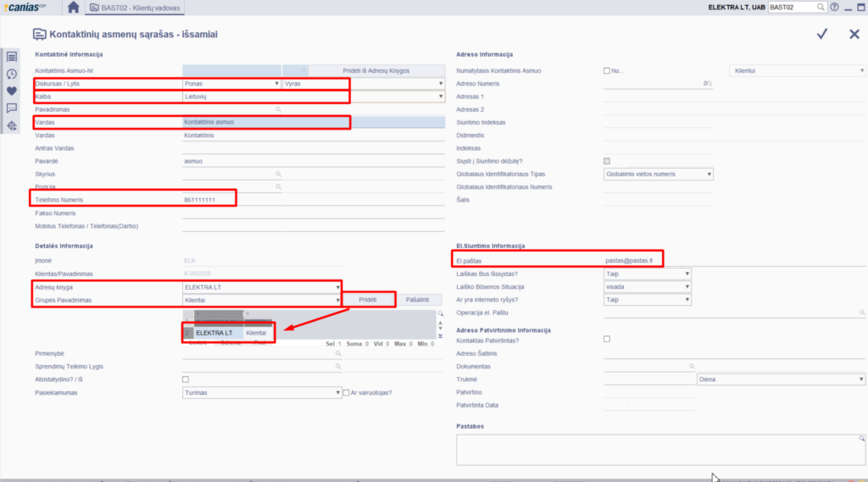Open the chat message icon in sidebar
868x482 pixels.
(12, 108)
